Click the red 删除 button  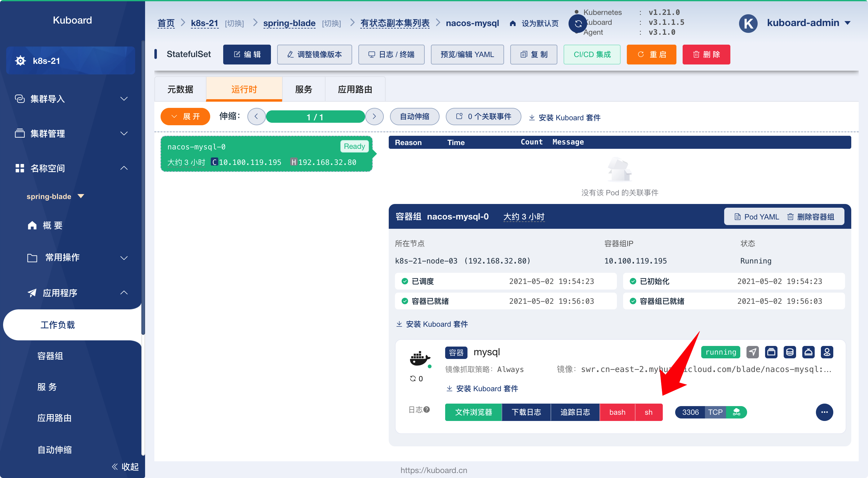(706, 54)
